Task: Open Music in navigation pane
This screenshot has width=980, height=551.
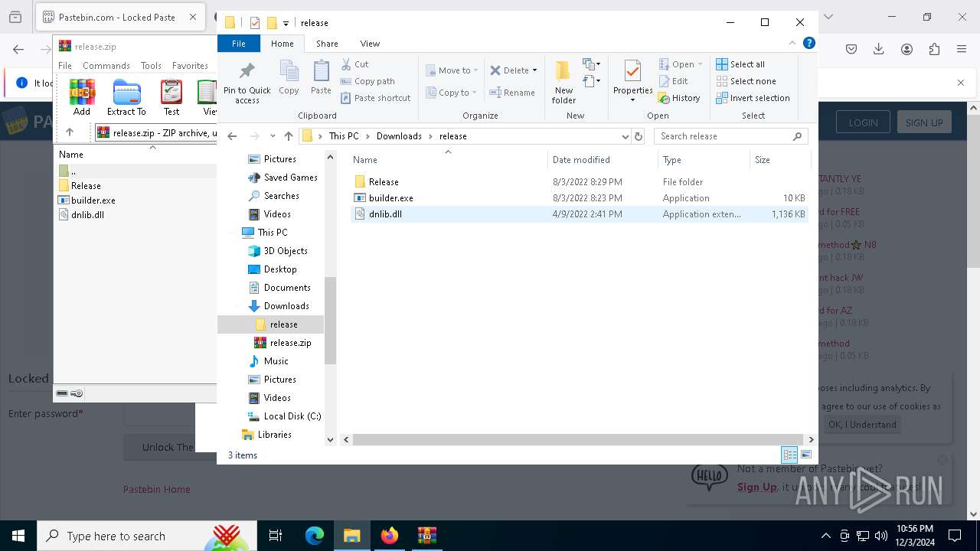Action: tap(269, 361)
